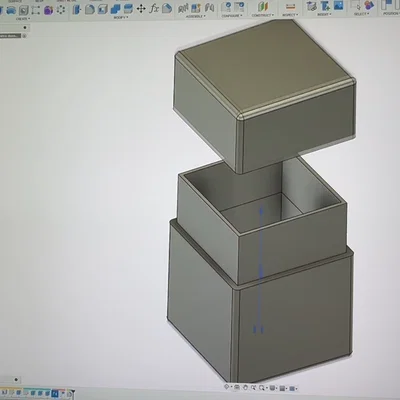
Task: Expand the Assemble dropdown menu
Action: 196,16
